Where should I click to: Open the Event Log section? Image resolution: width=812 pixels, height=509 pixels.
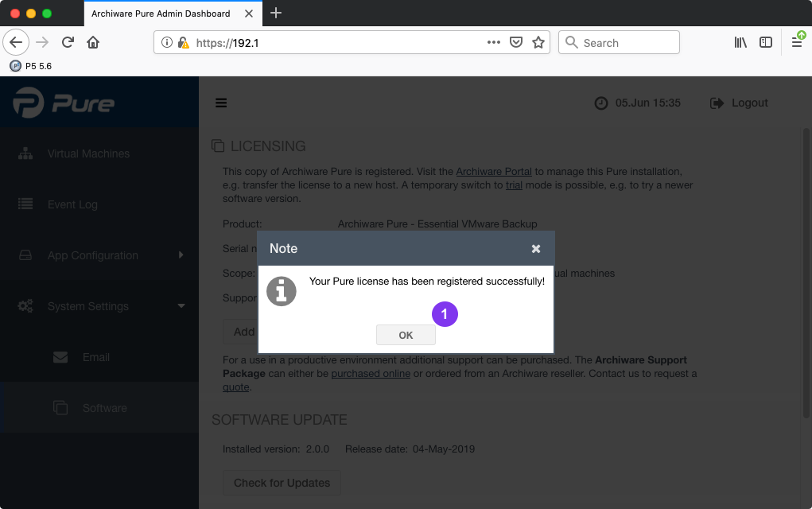(72, 204)
